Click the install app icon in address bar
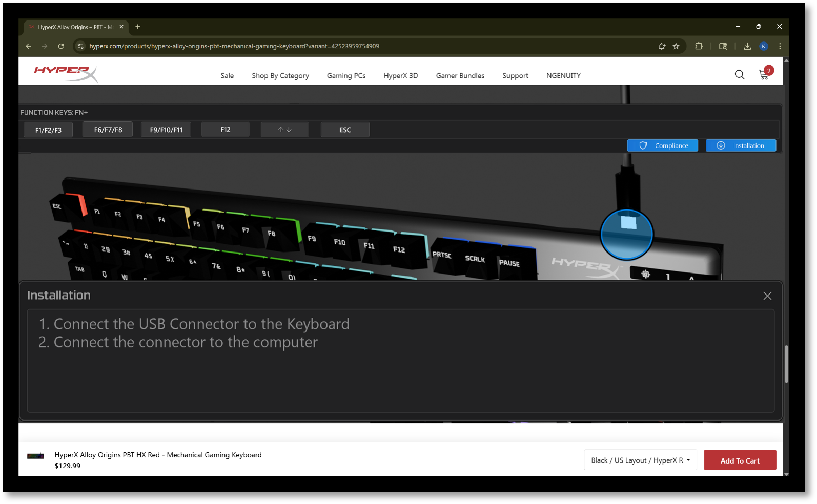 click(x=662, y=46)
